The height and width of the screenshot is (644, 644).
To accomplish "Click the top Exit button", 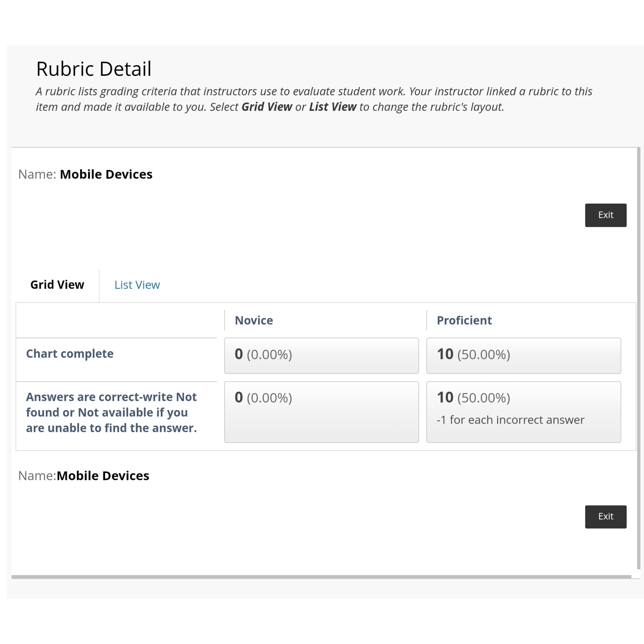I will tap(605, 215).
